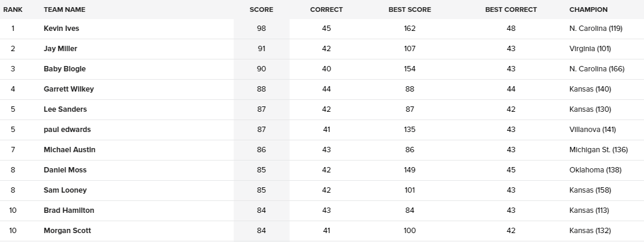Open Baby Blogie team entry
This screenshot has width=644, height=242.
point(64,68)
